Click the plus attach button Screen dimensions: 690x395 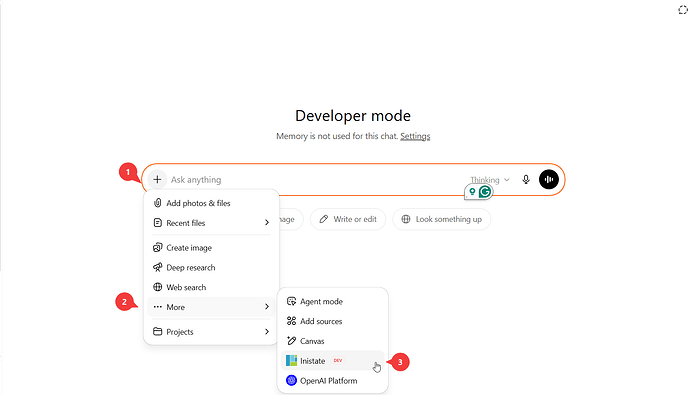157,179
